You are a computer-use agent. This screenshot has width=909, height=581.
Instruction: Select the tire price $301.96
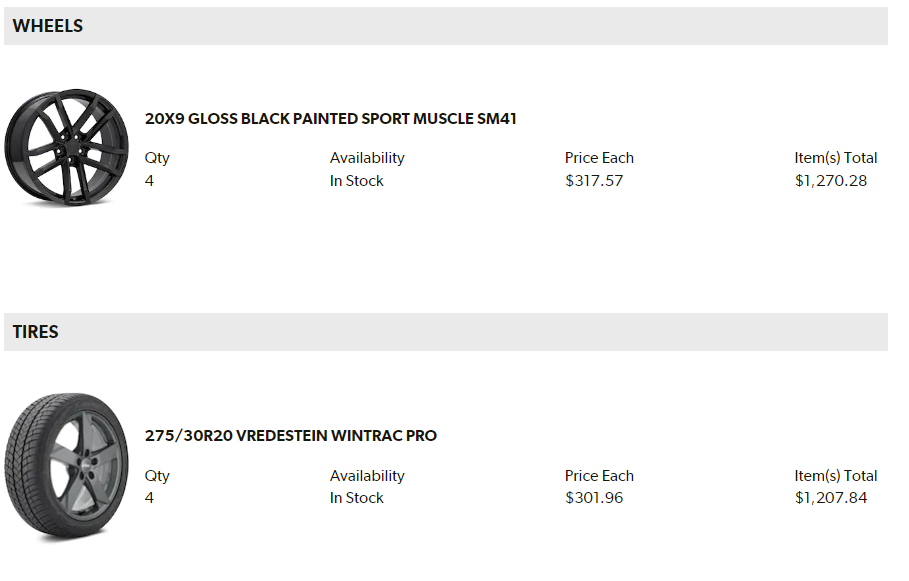click(x=594, y=498)
